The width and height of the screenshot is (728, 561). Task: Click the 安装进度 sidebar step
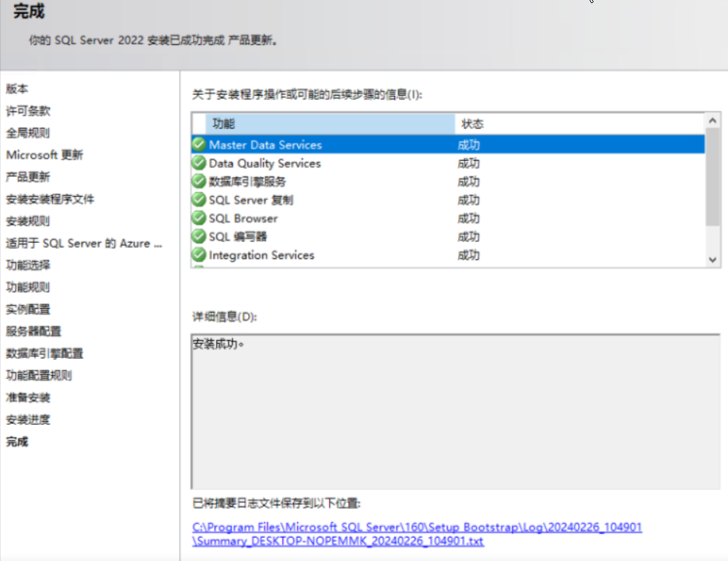point(28,419)
